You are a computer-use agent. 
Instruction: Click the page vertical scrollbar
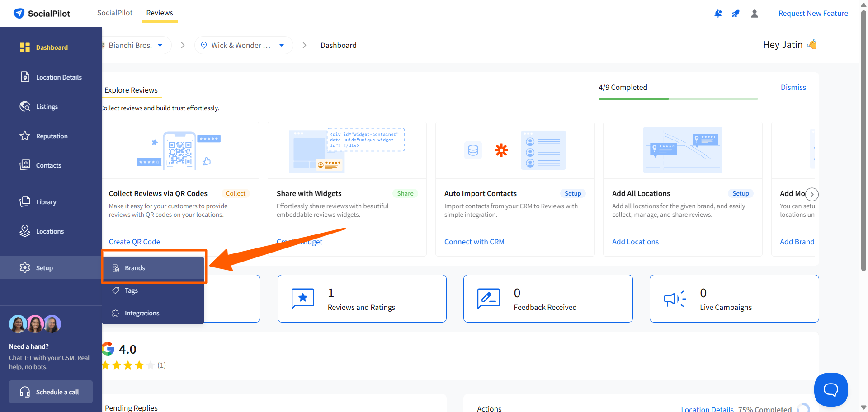pos(863,140)
